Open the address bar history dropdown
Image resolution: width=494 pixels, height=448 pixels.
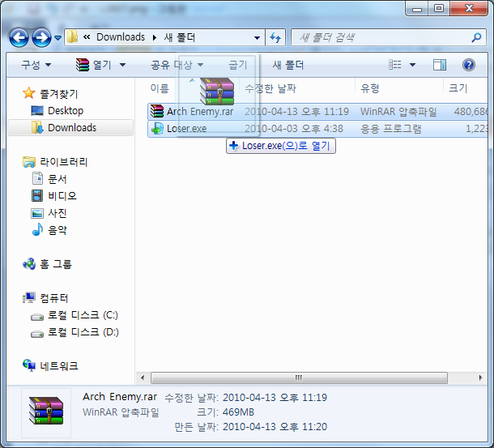pyautogui.click(x=257, y=38)
